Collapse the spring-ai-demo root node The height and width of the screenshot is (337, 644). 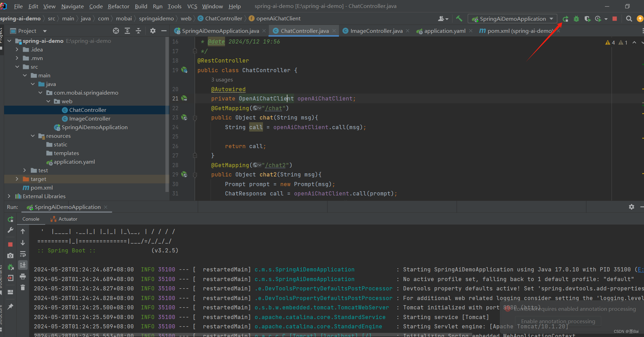[x=9, y=41]
